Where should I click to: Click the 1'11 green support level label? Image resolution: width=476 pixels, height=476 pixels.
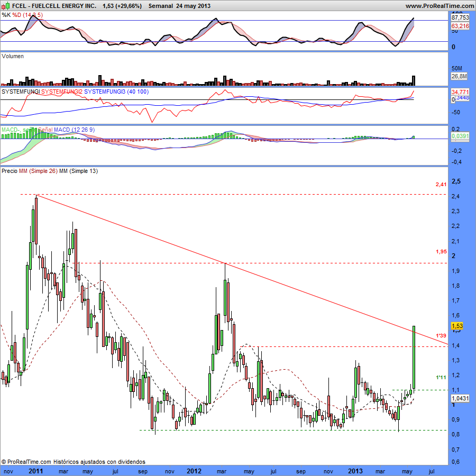pos(441,377)
